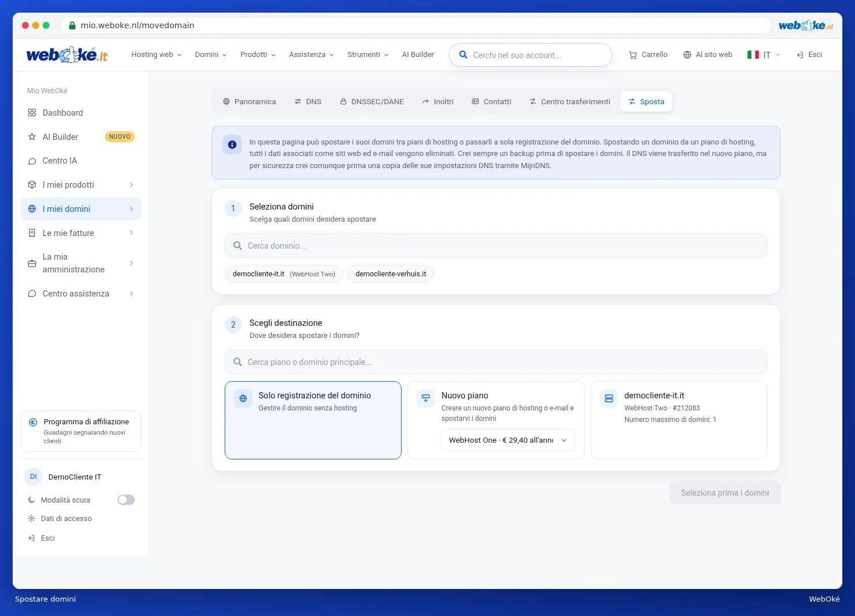855x616 pixels.
Task: Expand Le mie fatture in sidebar
Action: click(x=81, y=233)
